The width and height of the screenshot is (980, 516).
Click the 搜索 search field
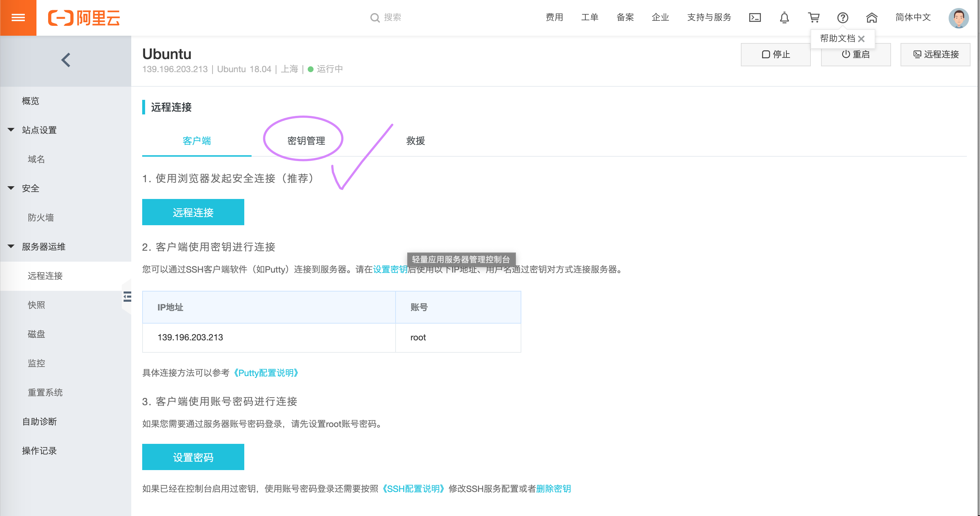pyautogui.click(x=392, y=17)
